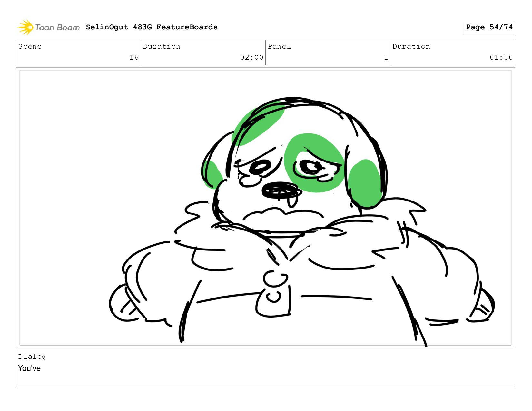This screenshot has height=411, width=532.
Task: Click the panel number 1
Action: [386, 57]
